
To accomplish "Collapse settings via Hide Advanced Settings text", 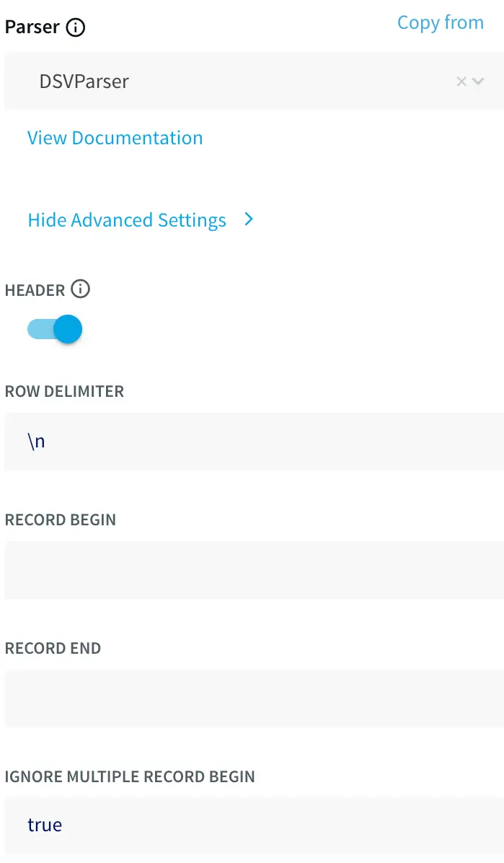I will click(127, 220).
